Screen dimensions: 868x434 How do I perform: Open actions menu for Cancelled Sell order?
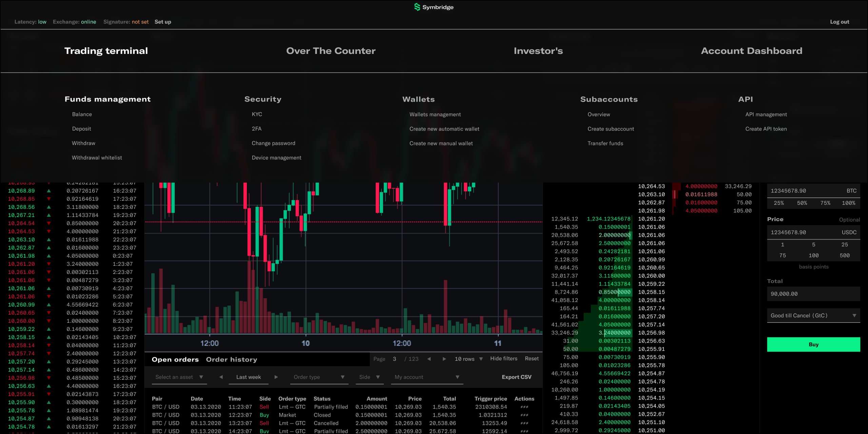click(524, 423)
